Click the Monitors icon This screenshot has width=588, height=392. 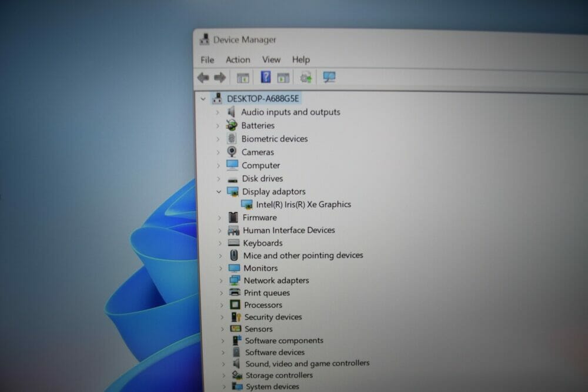point(234,268)
